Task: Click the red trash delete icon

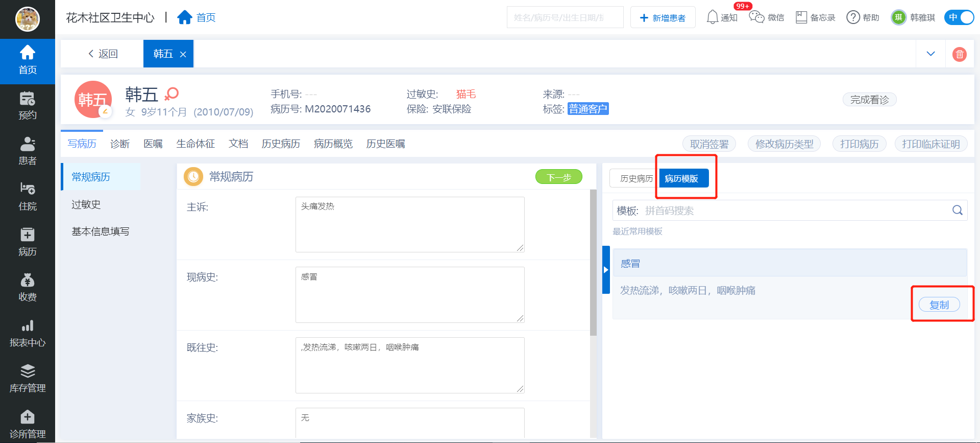Action: (960, 54)
